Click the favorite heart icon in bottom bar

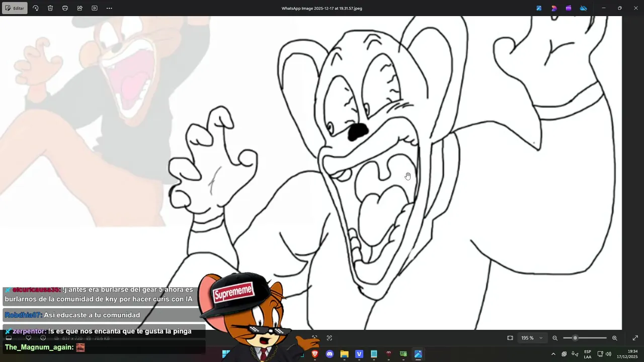[x=28, y=338]
